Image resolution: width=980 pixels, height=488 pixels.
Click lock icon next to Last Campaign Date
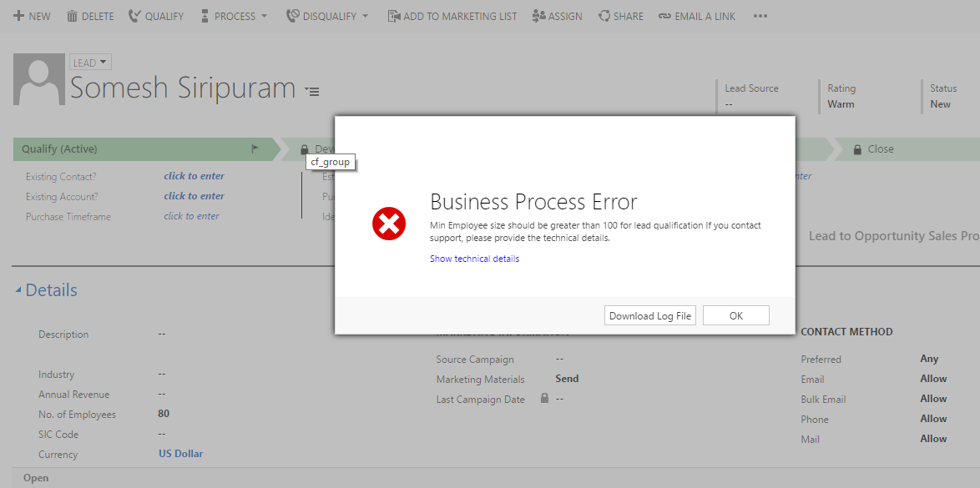[544, 398]
